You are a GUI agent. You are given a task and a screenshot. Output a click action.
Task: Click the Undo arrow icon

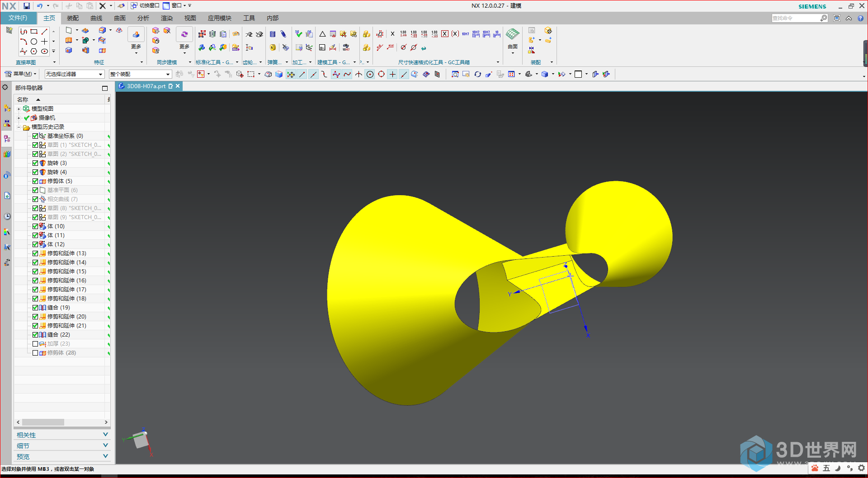tap(40, 6)
